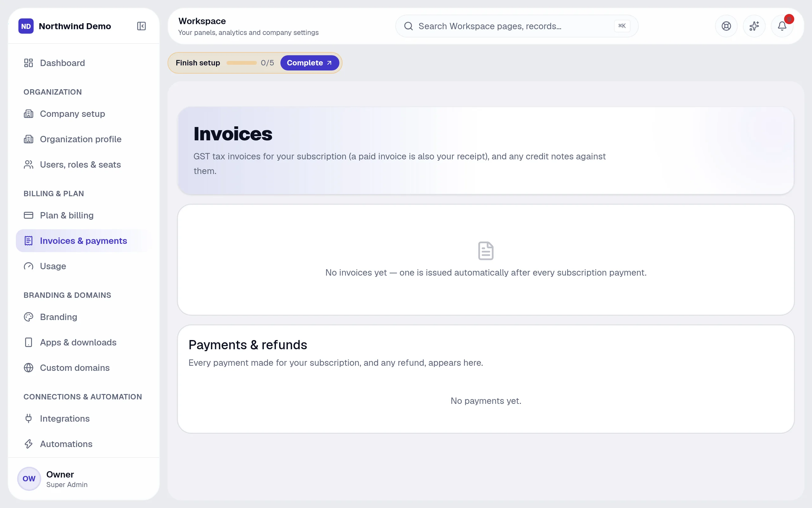Click the Users, roles & seats people icon
812x508 pixels.
(29, 165)
